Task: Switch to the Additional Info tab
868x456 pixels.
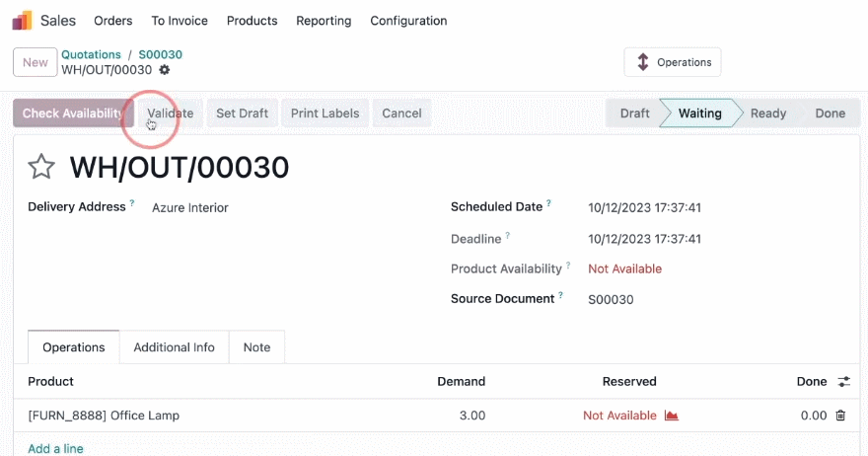Action: [174, 347]
